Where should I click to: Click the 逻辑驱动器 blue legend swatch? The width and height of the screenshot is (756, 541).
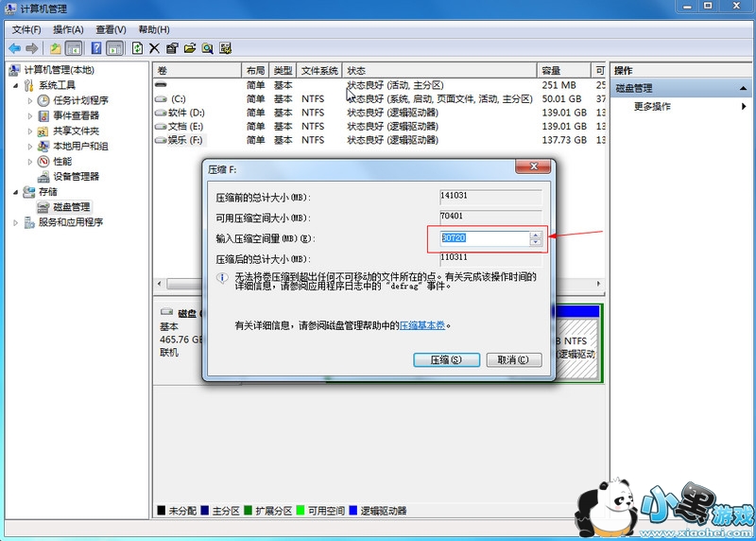click(x=352, y=511)
